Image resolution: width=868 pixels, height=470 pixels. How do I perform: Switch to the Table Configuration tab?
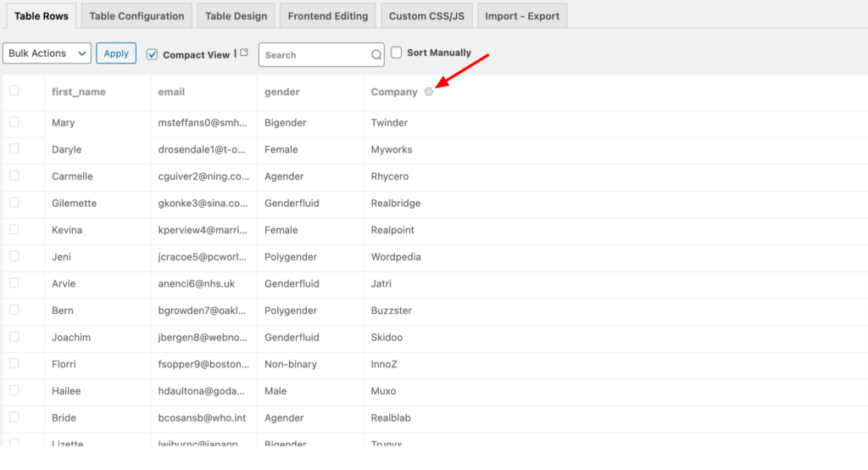click(x=136, y=16)
